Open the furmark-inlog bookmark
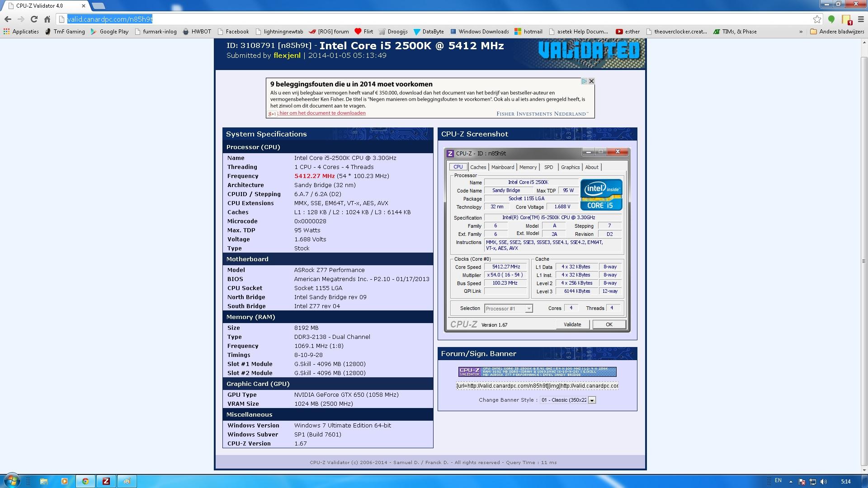868x488 pixels. point(156,32)
